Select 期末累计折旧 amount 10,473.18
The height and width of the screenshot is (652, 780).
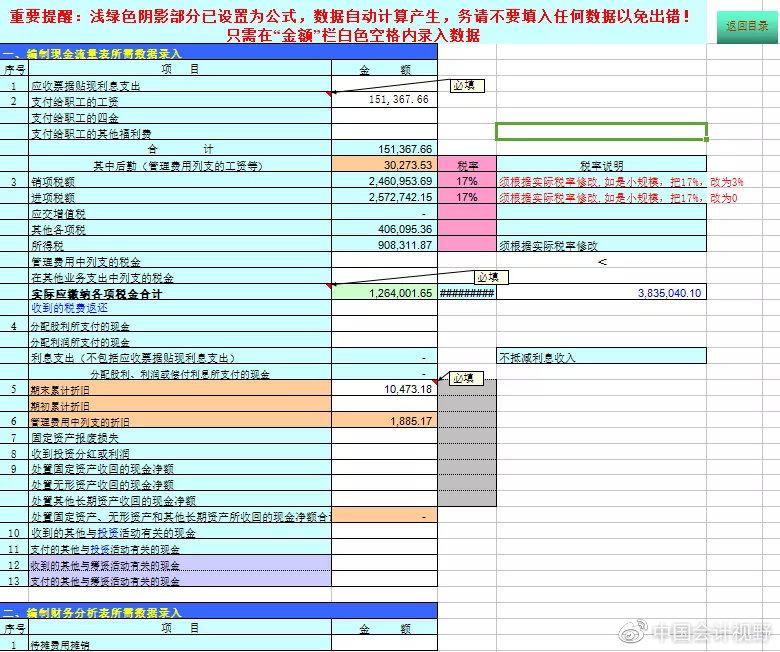[385, 388]
